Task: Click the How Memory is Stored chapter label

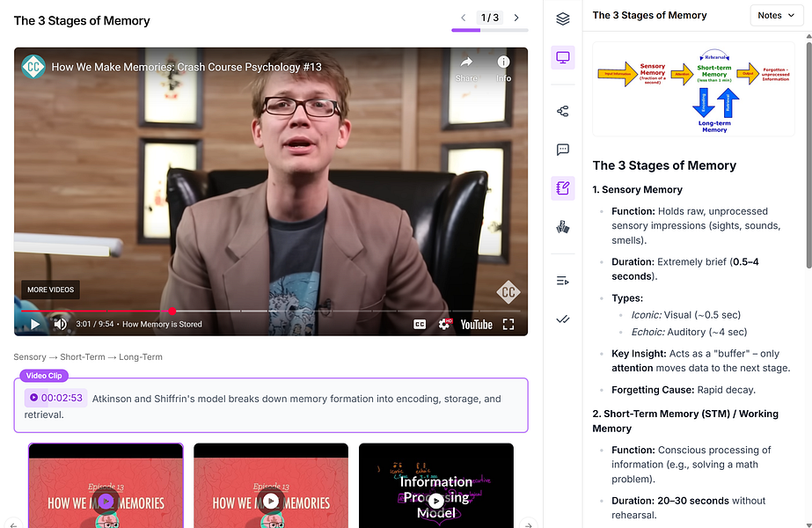Action: (162, 325)
